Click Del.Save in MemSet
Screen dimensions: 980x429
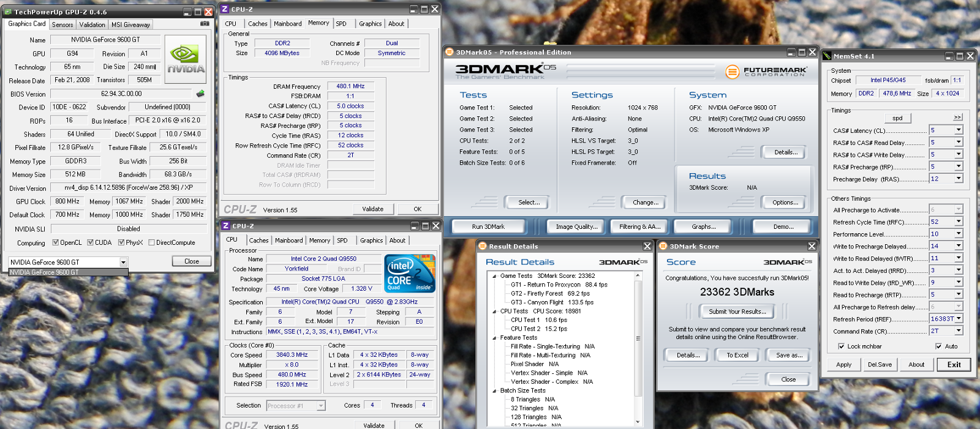[880, 365]
